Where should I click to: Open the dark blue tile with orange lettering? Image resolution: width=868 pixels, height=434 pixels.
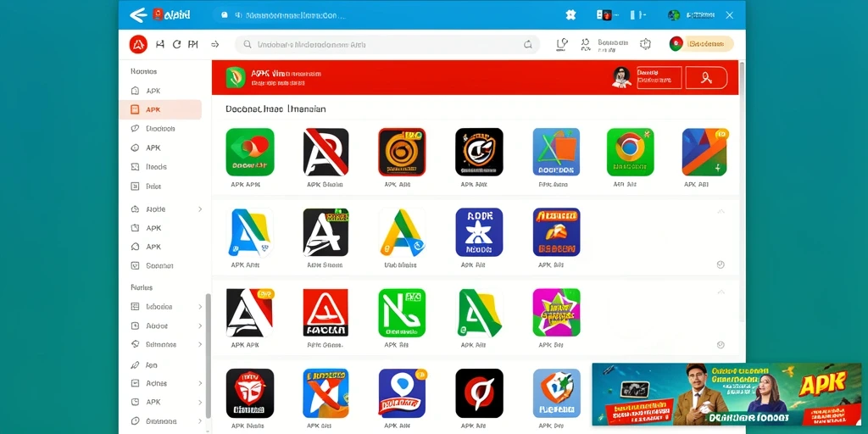pyautogui.click(x=556, y=232)
